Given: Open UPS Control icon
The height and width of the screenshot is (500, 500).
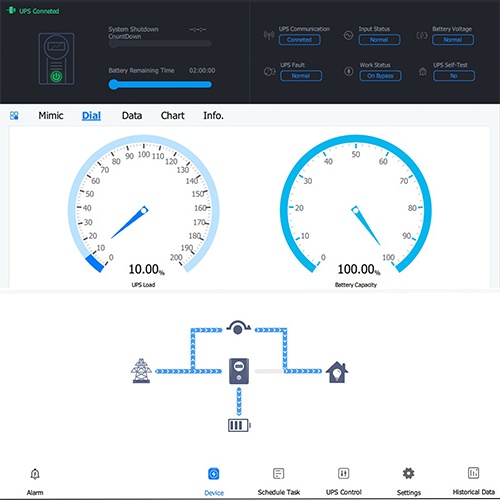Looking at the screenshot, I should click(343, 473).
